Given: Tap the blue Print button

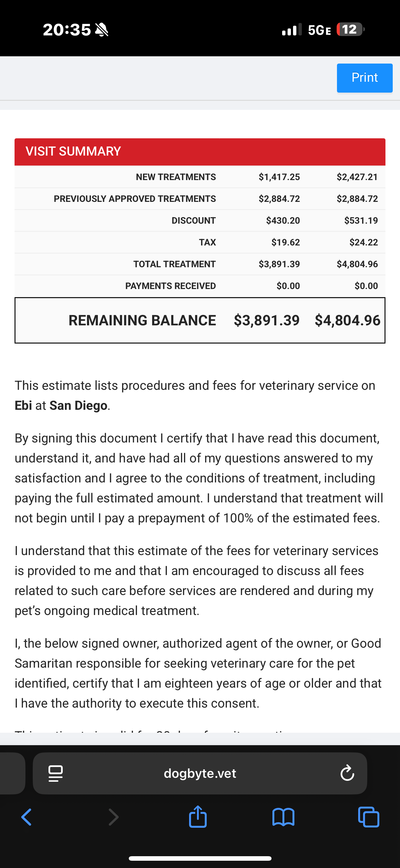Looking at the screenshot, I should pyautogui.click(x=364, y=78).
